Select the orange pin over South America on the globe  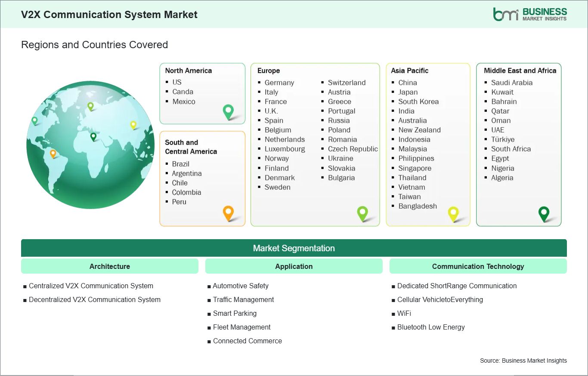[x=53, y=153]
